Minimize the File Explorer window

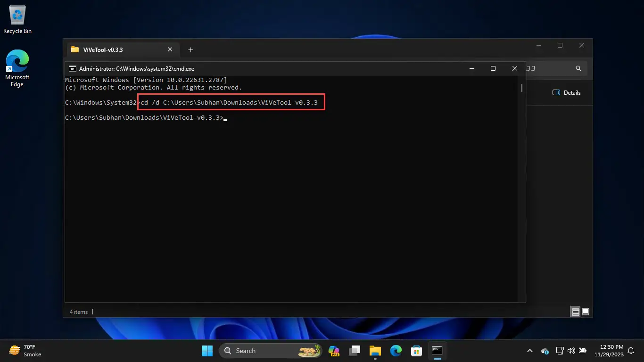coord(538,46)
